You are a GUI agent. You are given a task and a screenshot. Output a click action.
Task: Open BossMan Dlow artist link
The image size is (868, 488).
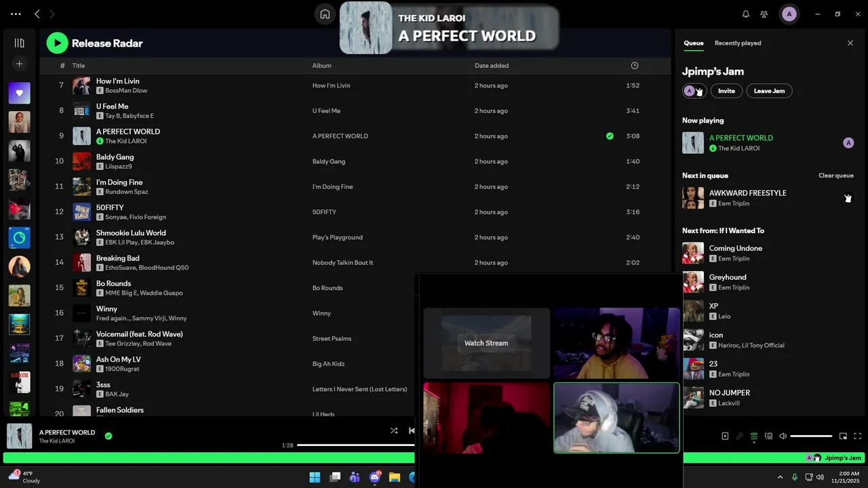[126, 91]
